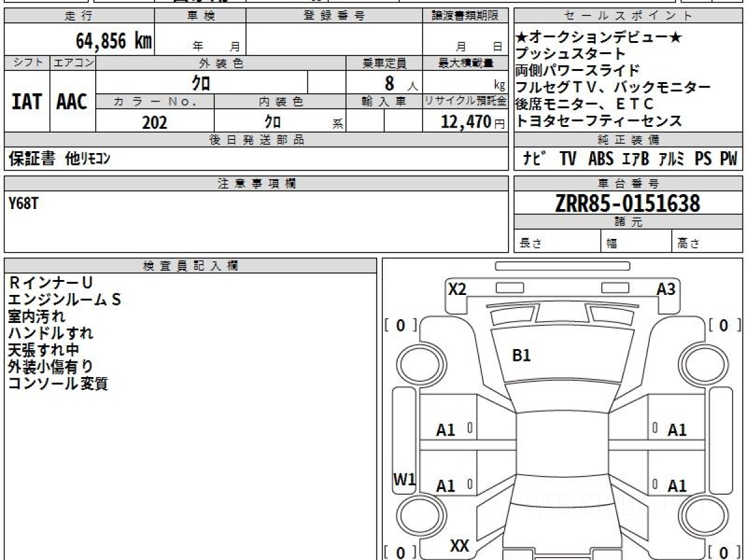The height and width of the screenshot is (560, 747).
Task: Select the color number 202
Action: pos(154,123)
